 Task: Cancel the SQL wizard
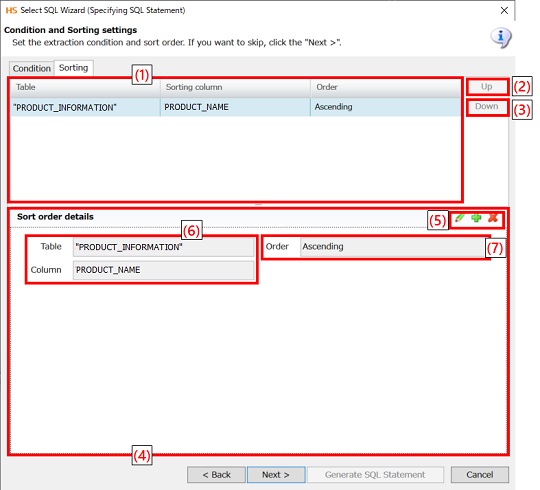tap(480, 475)
